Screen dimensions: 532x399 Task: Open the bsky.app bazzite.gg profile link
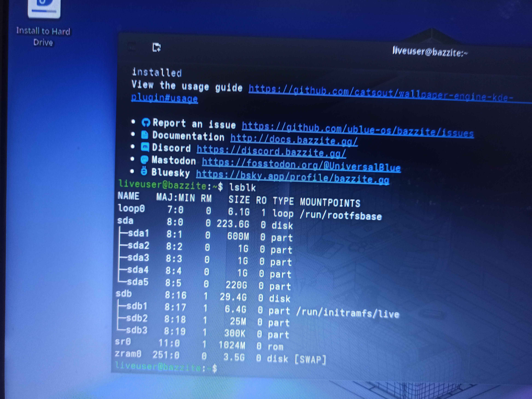(292, 177)
